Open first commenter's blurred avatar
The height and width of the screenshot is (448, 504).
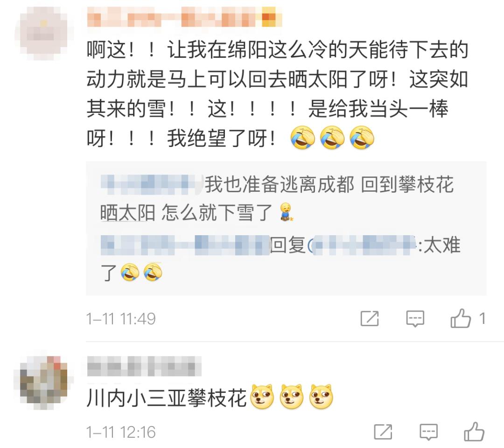coord(44,33)
